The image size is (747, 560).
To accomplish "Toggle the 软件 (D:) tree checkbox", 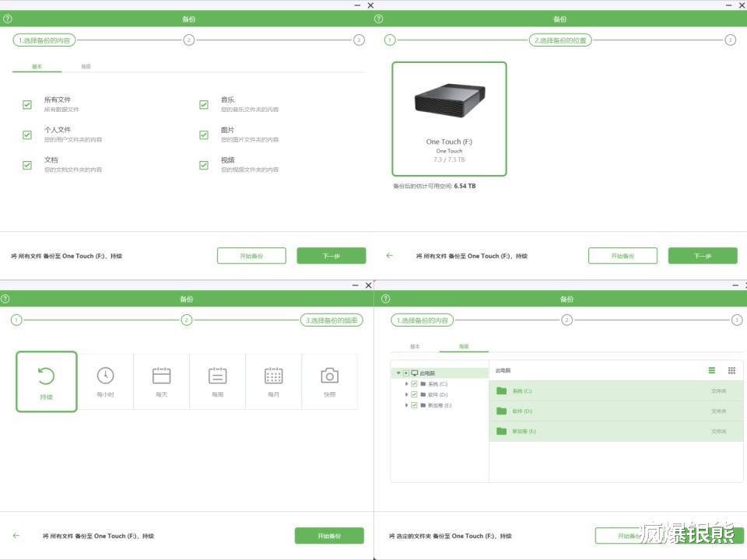I will [414, 394].
